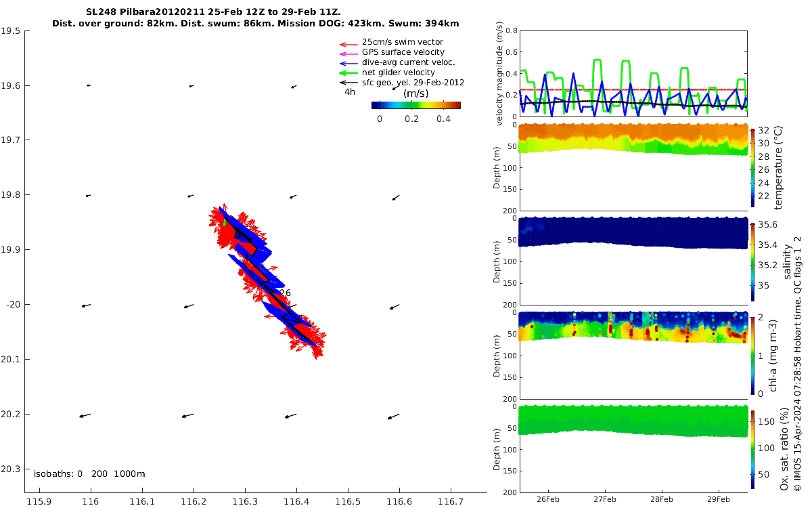Click the glider track cluster on the map
Viewport: 812px width, 508px height.
click(x=267, y=281)
